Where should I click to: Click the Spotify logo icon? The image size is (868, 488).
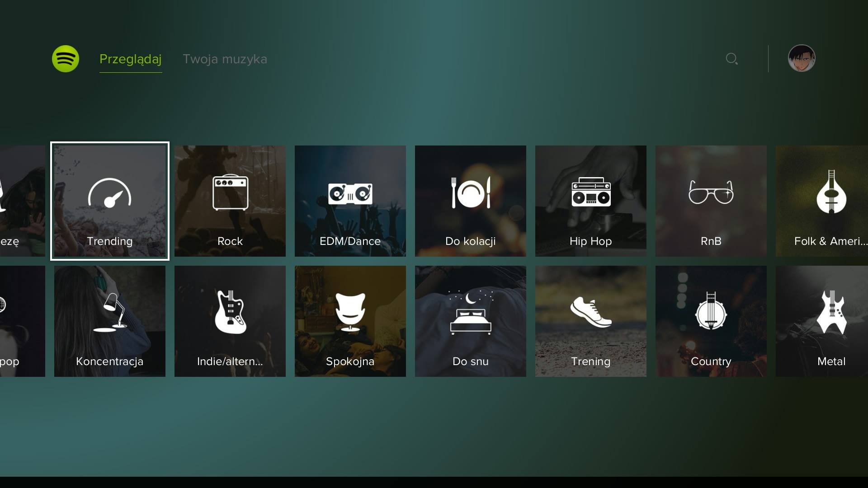66,59
